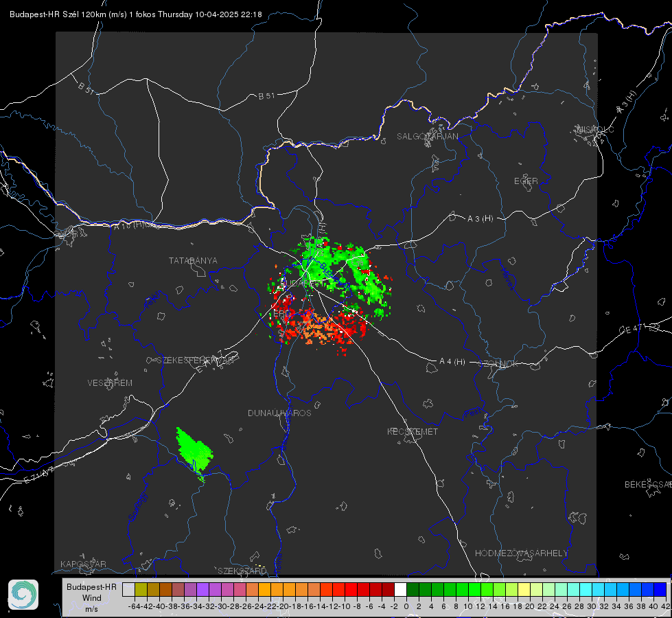The width and height of the screenshot is (672, 618).
Task: Pick the brown swatch between -40 and -38
Action: pyautogui.click(x=165, y=589)
